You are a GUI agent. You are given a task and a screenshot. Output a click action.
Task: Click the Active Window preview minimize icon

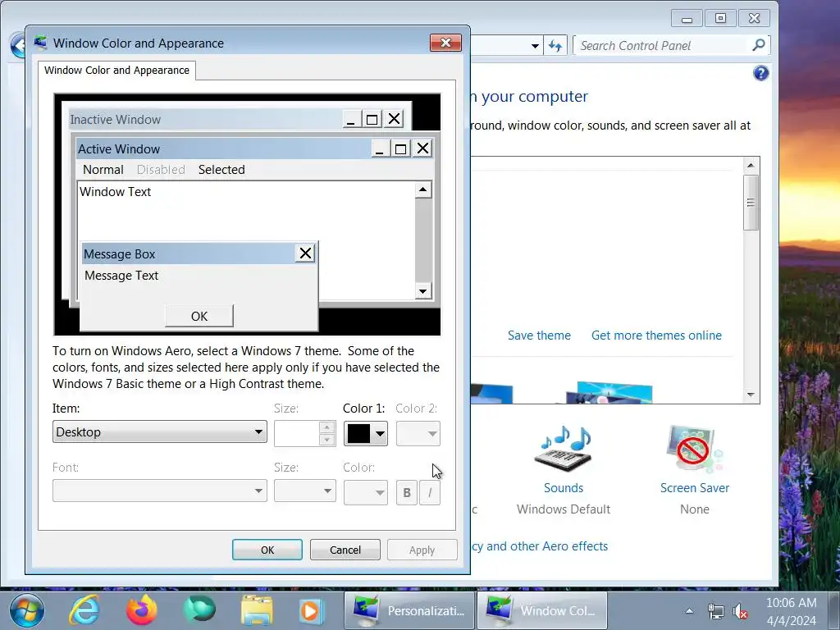click(x=380, y=148)
